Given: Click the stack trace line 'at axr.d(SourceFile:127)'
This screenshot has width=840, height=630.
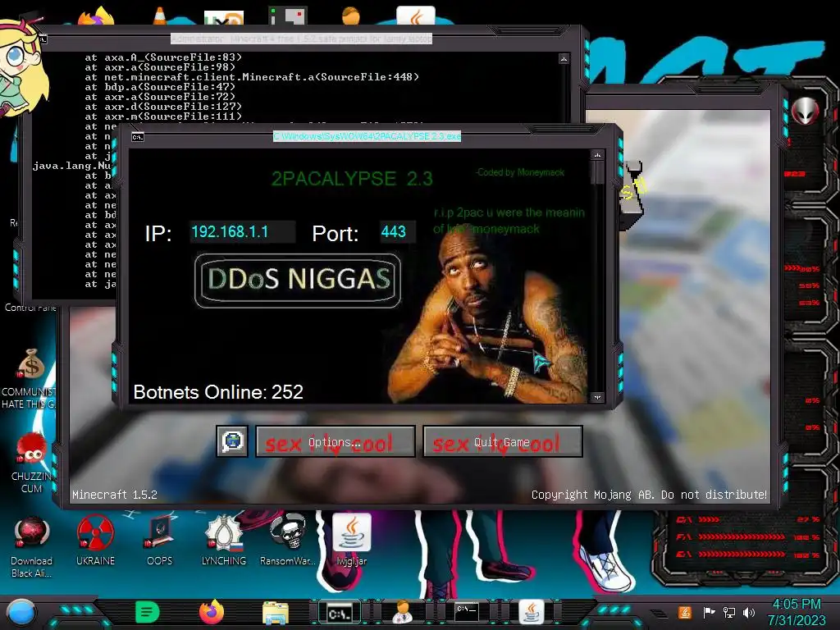Looking at the screenshot, I should 163,107.
